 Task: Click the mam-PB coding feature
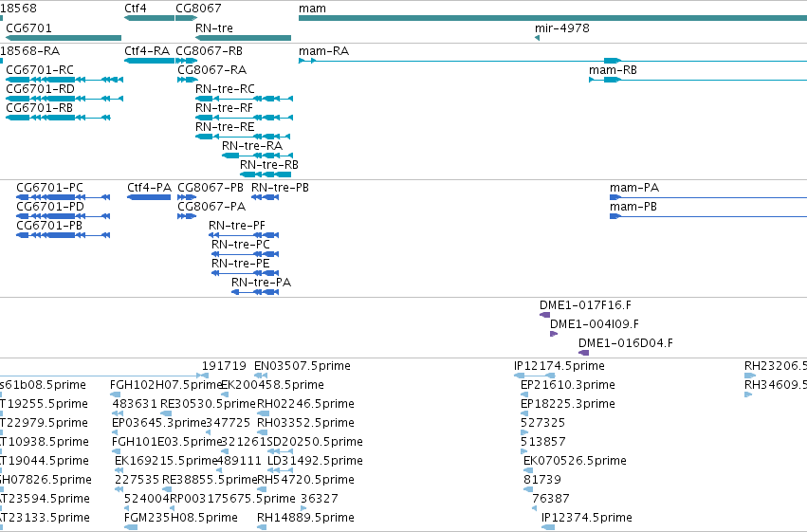click(708, 216)
